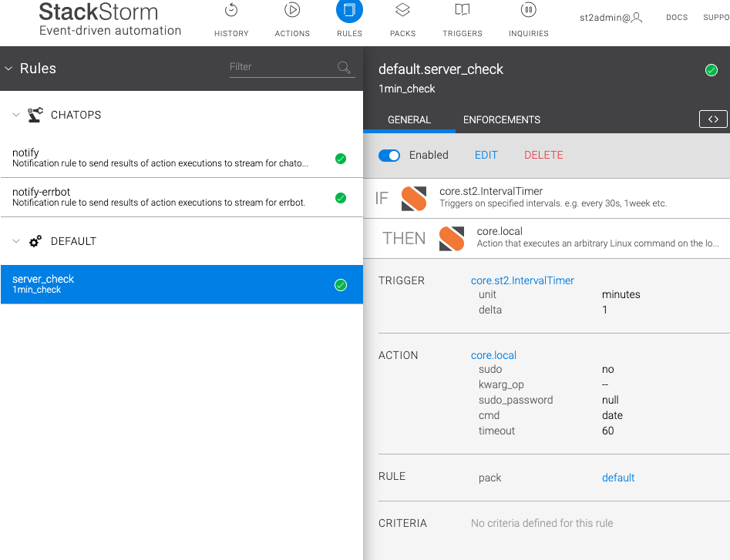This screenshot has width=730, height=560.
Task: Click the kwarg_op parameter name
Action: coord(501,384)
